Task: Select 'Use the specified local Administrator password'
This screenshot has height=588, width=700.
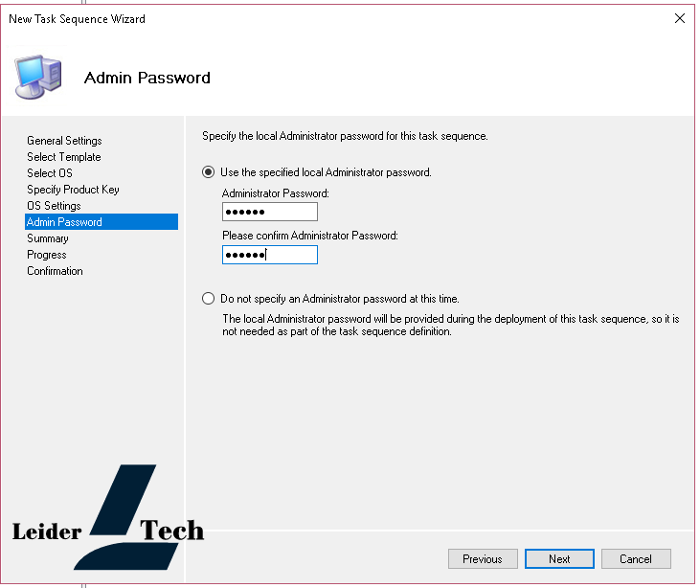Action: (x=208, y=172)
